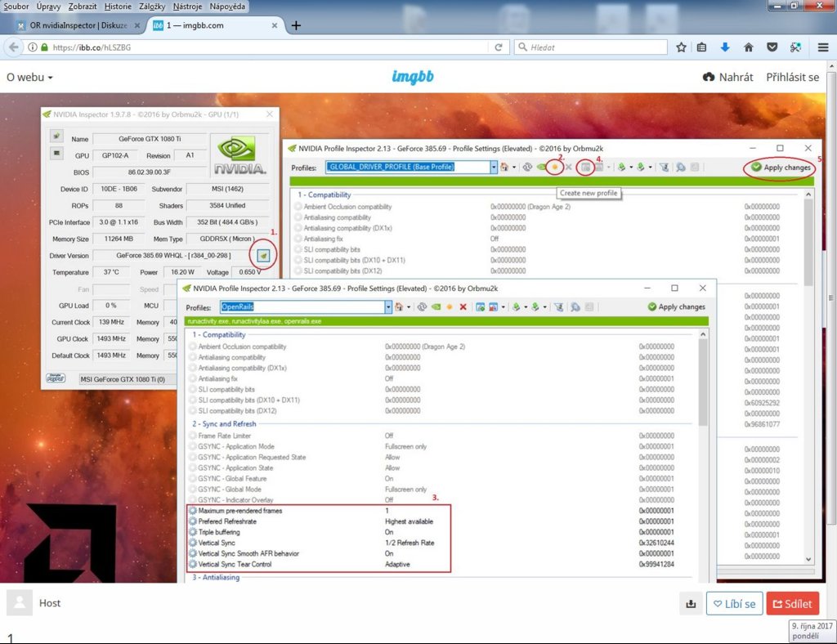
Task: Click the magnifier search icon in OpenRails toolbar
Action: (575, 306)
